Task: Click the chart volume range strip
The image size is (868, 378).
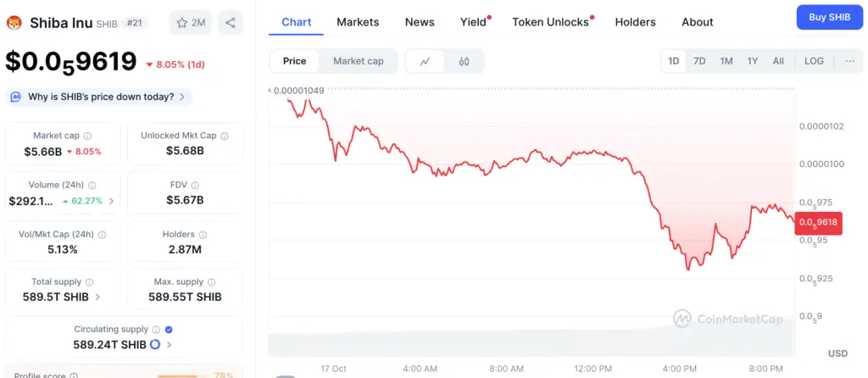Action: point(531,342)
